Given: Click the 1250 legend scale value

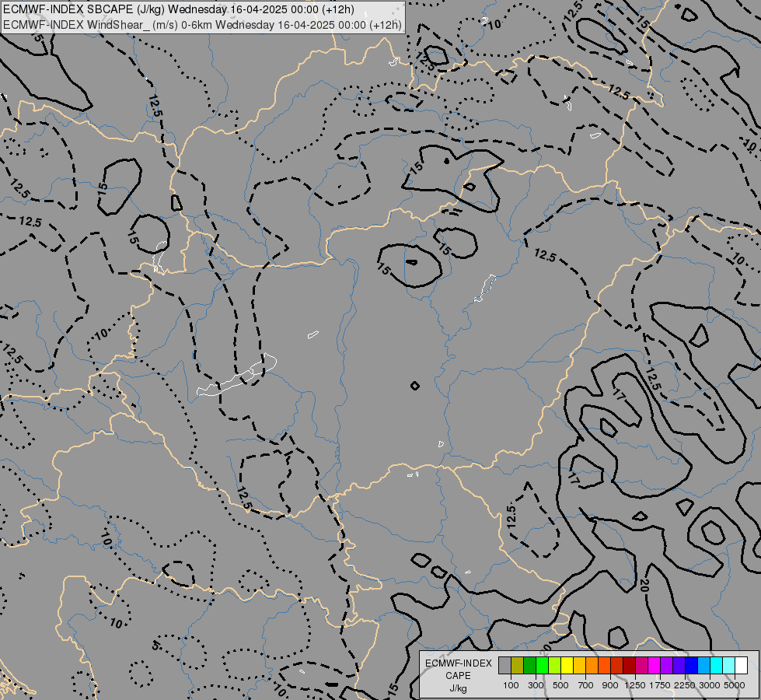Looking at the screenshot, I should pyautogui.click(x=635, y=685).
